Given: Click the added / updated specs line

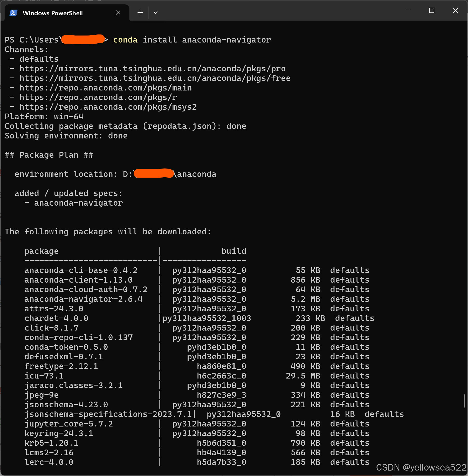Looking at the screenshot, I should pyautogui.click(x=68, y=193).
